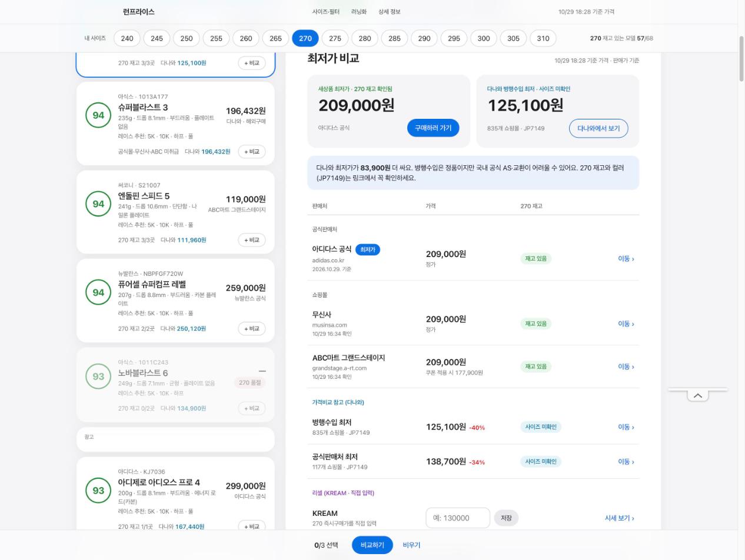Click the 구매하러 가기 button
745x560 pixels.
[433, 128]
